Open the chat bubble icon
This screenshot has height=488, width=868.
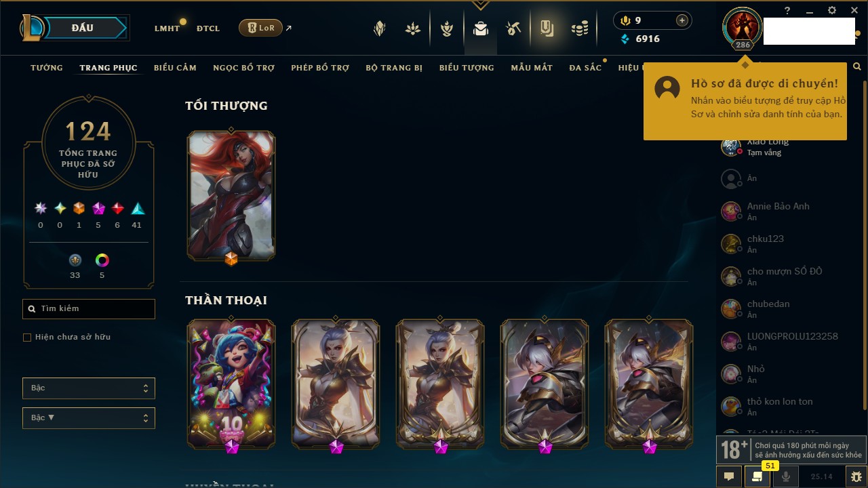click(729, 476)
